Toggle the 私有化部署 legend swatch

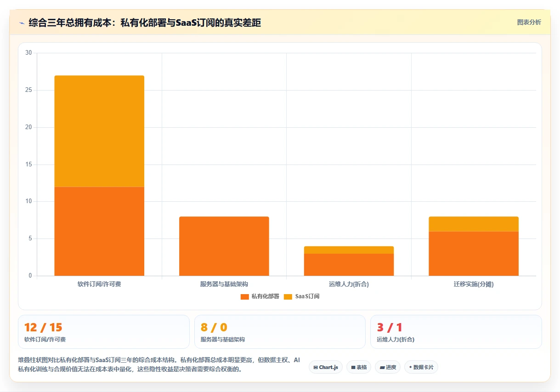coord(244,296)
